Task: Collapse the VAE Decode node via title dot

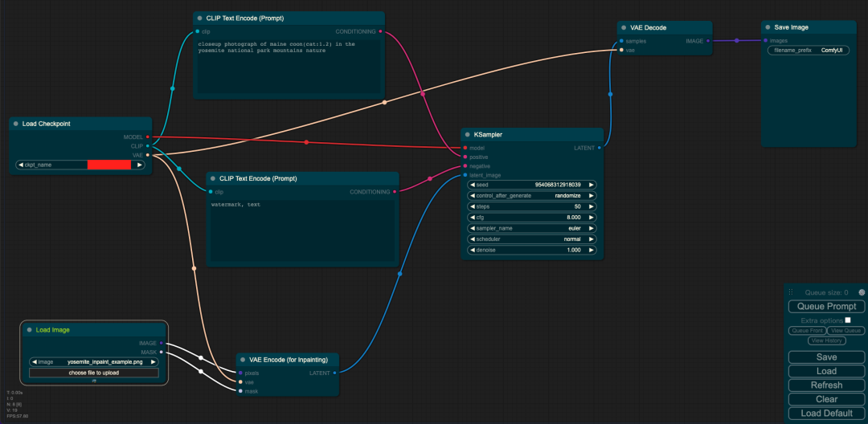Action: tap(624, 27)
